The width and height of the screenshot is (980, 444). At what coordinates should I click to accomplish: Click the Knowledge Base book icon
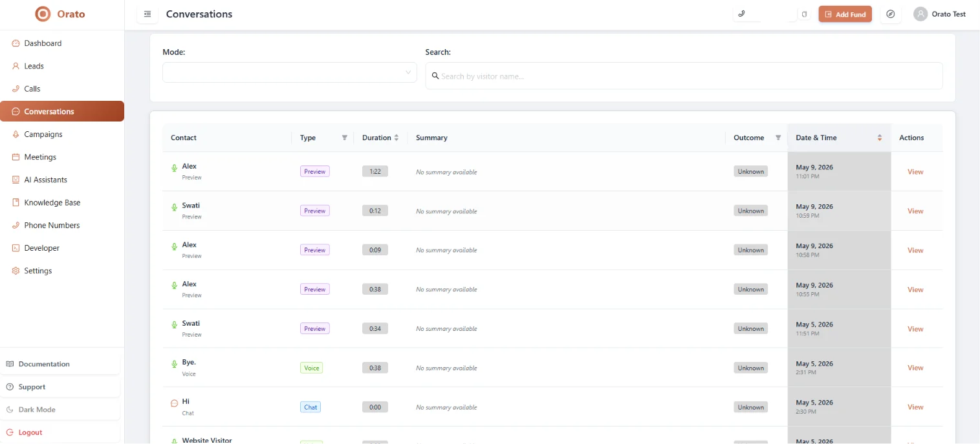point(16,202)
